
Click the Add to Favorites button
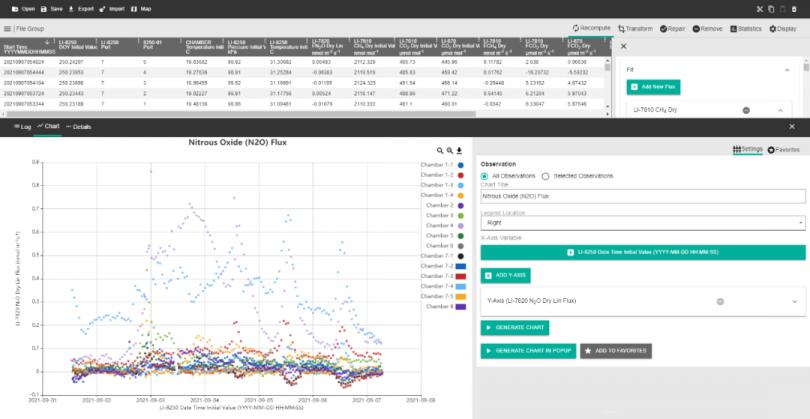coord(618,351)
